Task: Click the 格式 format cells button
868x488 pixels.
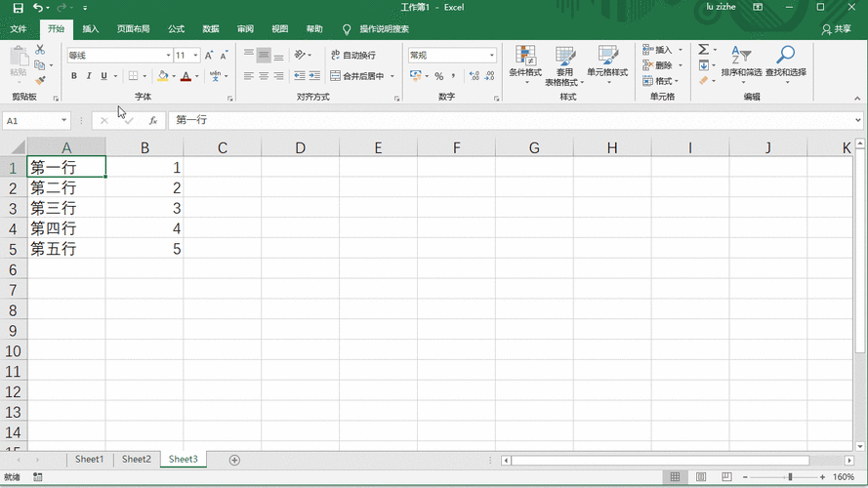Action: click(658, 81)
